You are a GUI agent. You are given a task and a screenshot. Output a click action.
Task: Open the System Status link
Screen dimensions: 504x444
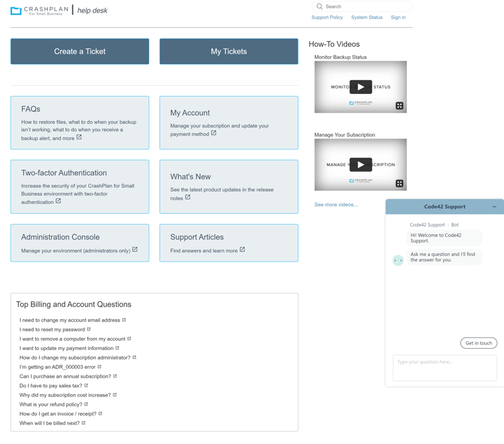(367, 18)
